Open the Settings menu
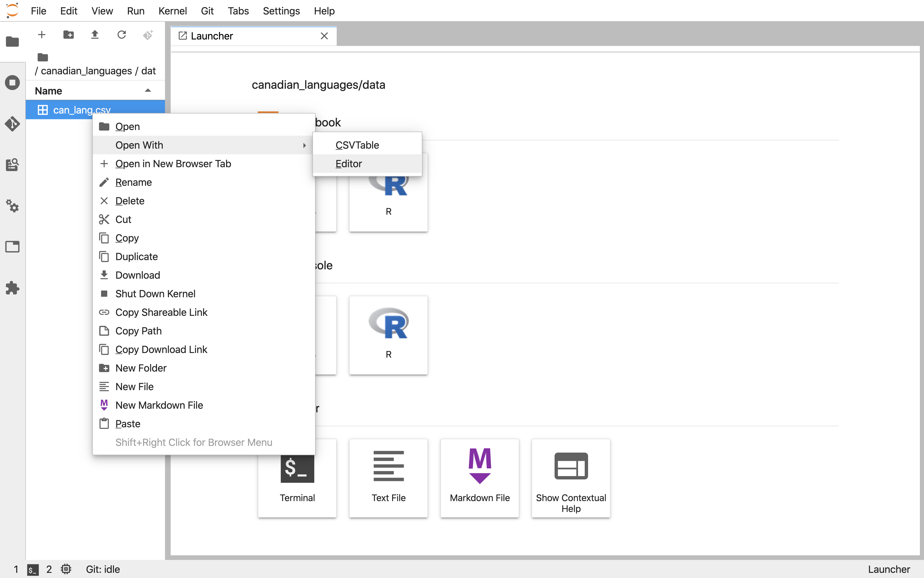924x578 pixels. [x=281, y=11]
